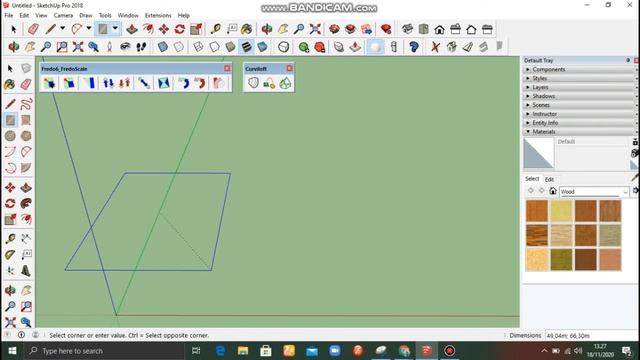This screenshot has width=640, height=360.
Task: Open the Wood materials library dropdown
Action: [594, 191]
